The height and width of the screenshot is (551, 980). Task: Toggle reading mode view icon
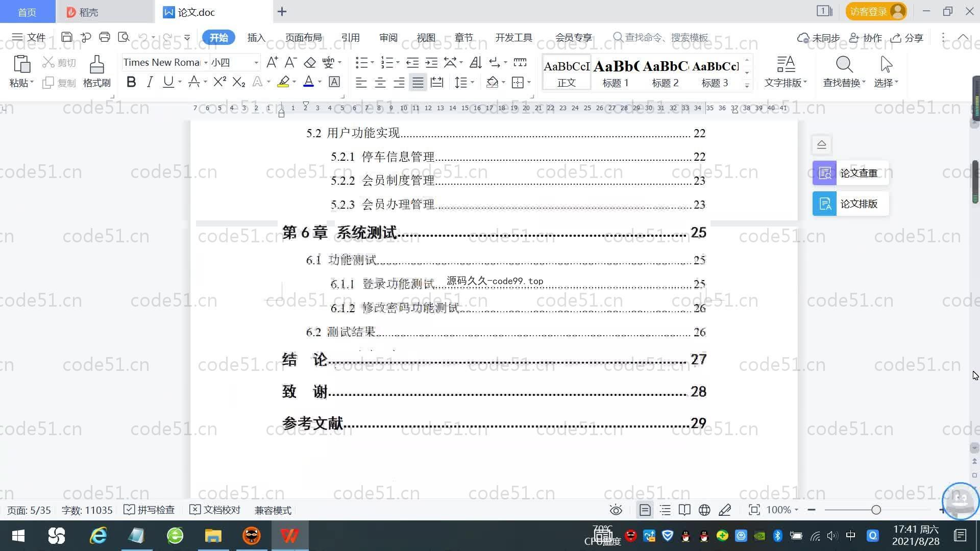coord(684,510)
